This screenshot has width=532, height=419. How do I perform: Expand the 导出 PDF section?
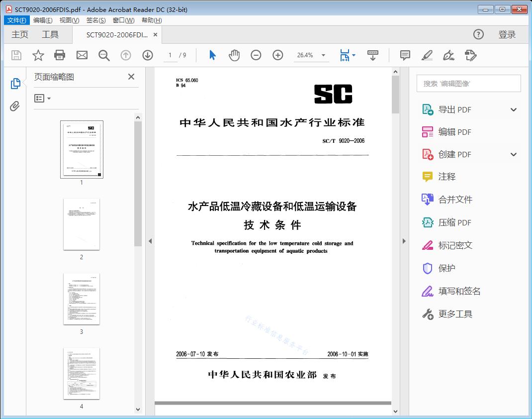click(514, 110)
